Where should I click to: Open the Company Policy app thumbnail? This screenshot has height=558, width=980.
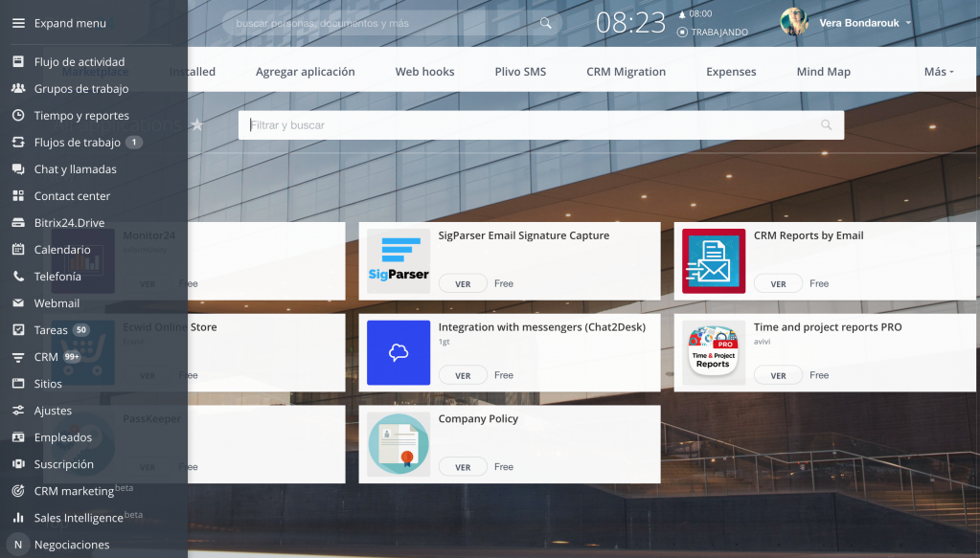coord(399,444)
